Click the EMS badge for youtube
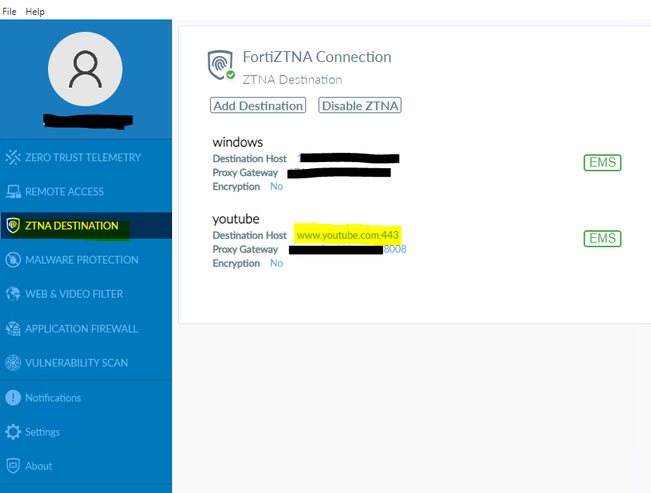The height and width of the screenshot is (493, 651). [x=602, y=238]
